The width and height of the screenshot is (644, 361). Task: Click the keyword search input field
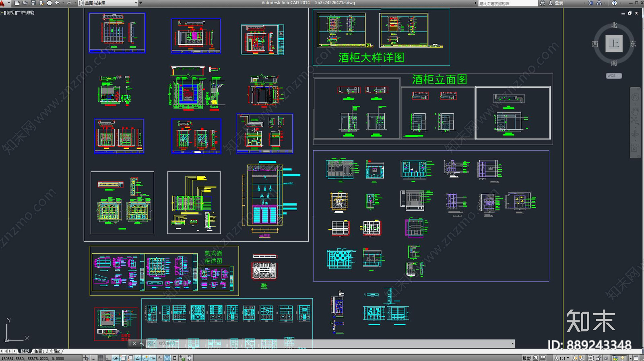coord(508,3)
